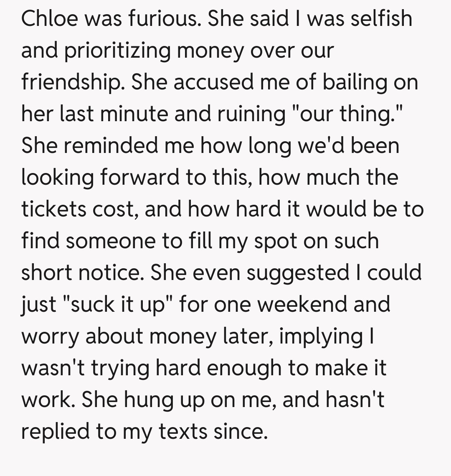Screen dimensions: 451x476
Task: Click the word "notice"
Action: tap(109, 272)
